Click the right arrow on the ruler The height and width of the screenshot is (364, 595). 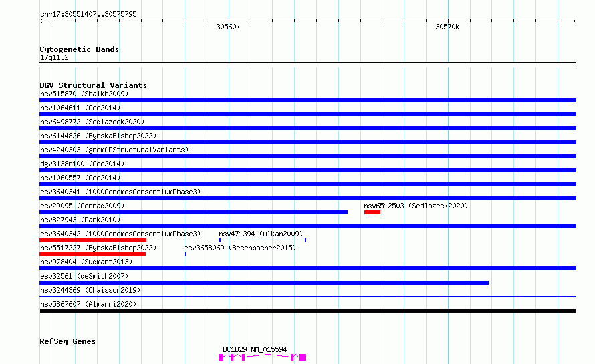(x=574, y=21)
